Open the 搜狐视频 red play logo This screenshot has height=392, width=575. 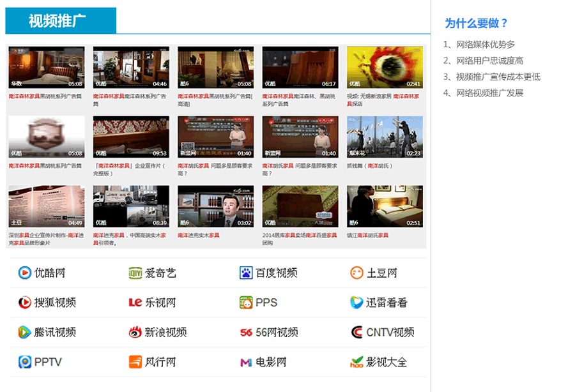tap(24, 303)
